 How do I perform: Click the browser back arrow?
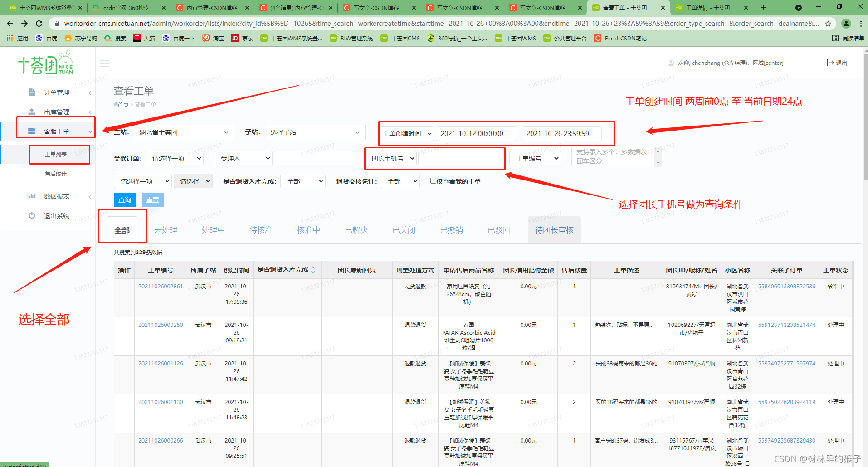click(x=10, y=24)
